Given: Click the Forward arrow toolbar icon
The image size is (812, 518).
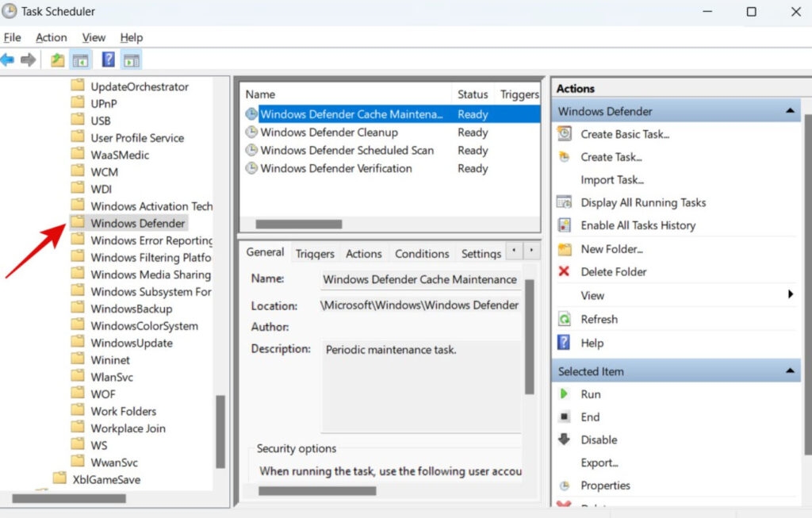Looking at the screenshot, I should tap(28, 60).
